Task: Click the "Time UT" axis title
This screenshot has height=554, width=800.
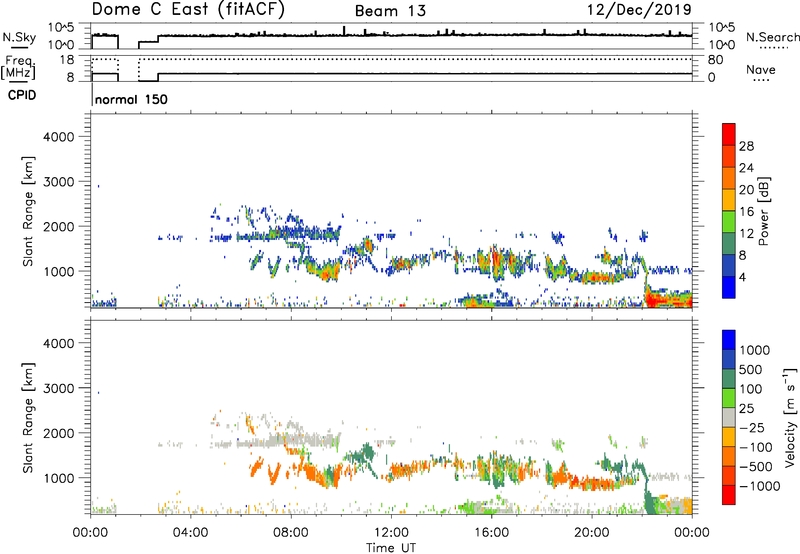Action: point(391,548)
